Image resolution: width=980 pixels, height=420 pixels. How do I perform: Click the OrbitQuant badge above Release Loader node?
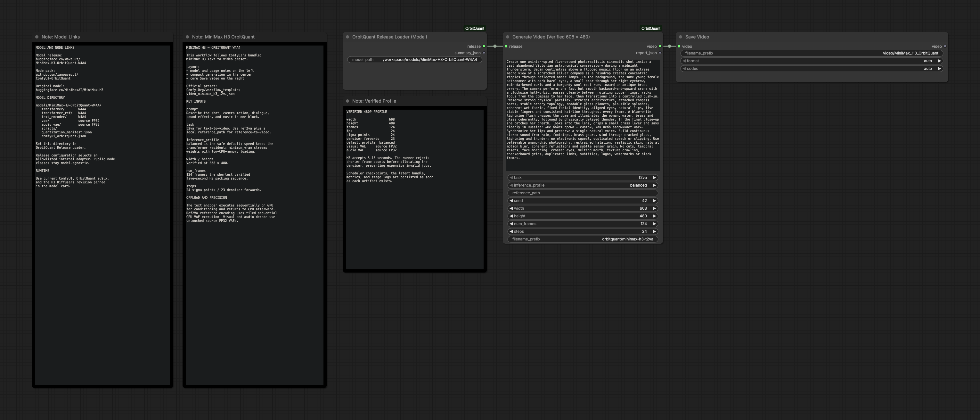click(x=475, y=29)
